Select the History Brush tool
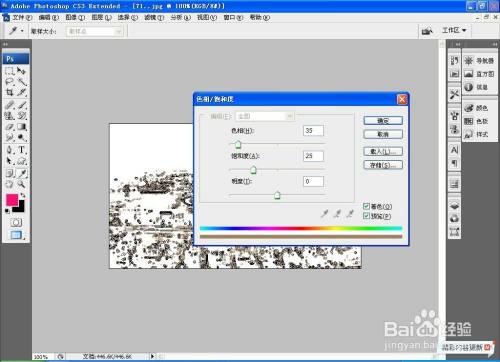Image resolution: width=500 pixels, height=362 pixels. (x=22, y=116)
